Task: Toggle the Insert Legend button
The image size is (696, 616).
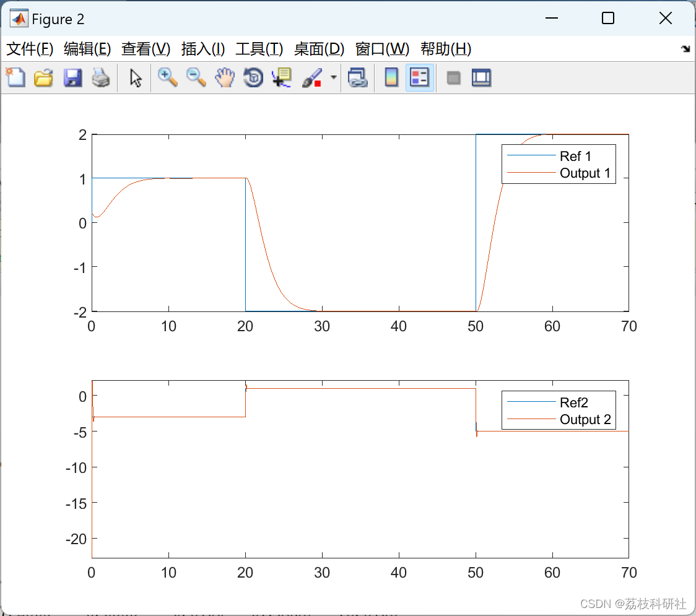Action: tap(419, 77)
